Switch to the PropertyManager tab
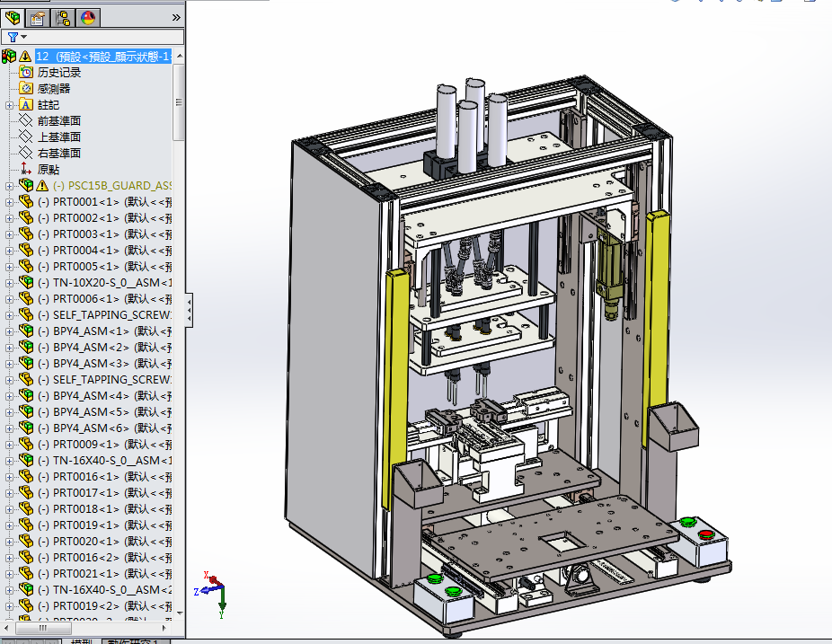Image resolution: width=832 pixels, height=644 pixels. (x=38, y=17)
